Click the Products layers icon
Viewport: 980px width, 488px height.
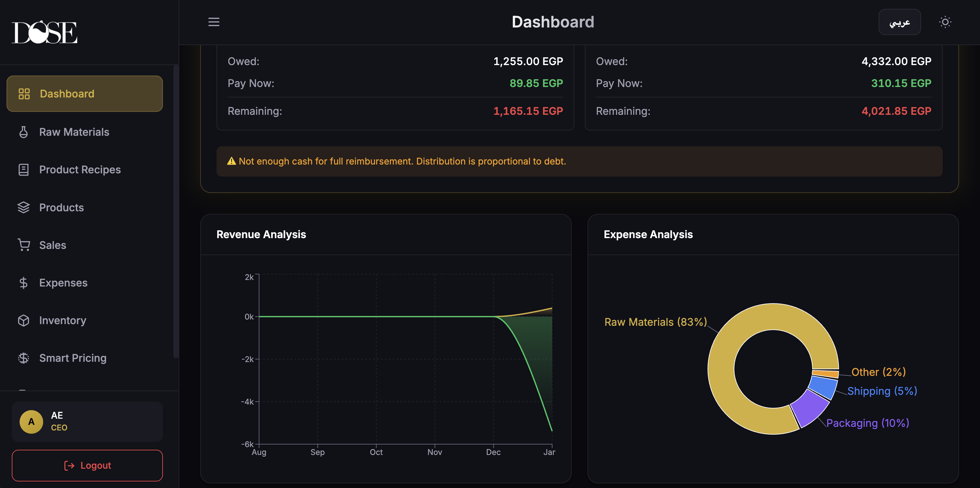(24, 207)
